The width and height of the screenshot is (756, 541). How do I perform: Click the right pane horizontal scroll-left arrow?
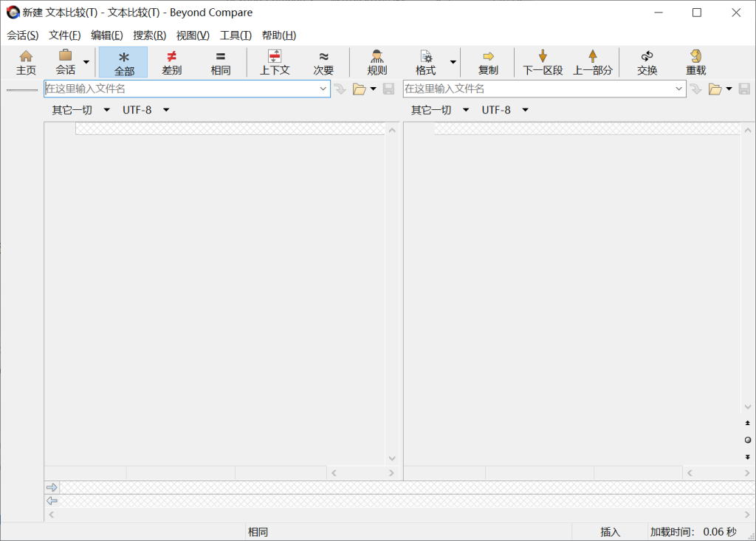pos(690,473)
